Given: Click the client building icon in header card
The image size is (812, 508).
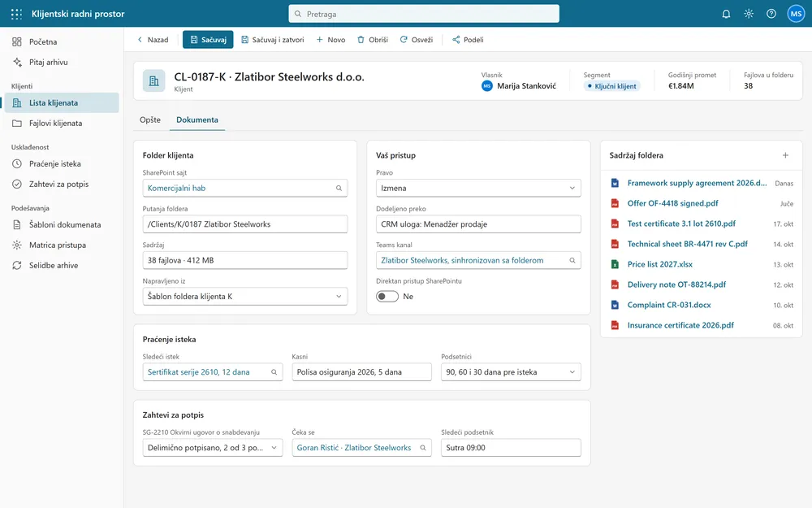Looking at the screenshot, I should point(153,80).
